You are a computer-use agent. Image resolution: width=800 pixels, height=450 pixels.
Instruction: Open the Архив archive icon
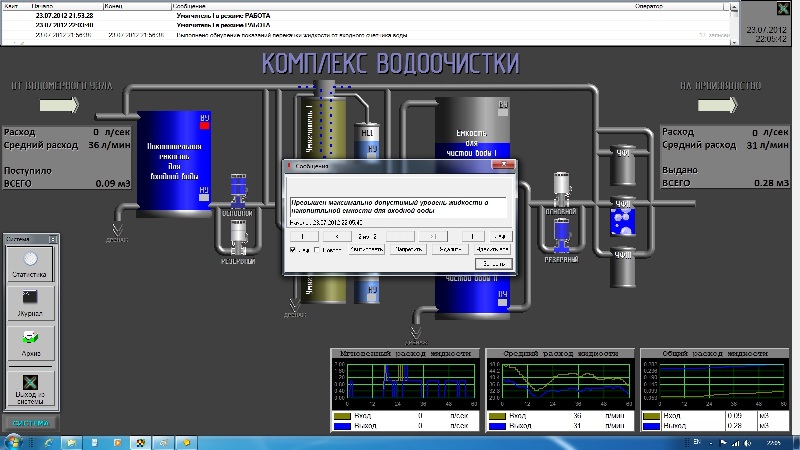[x=31, y=337]
